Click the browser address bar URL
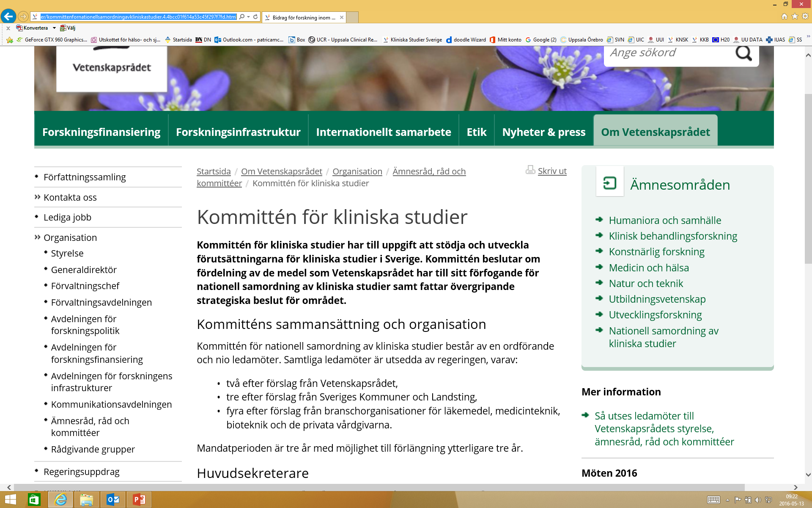This screenshot has width=812, height=508. pyautogui.click(x=139, y=17)
